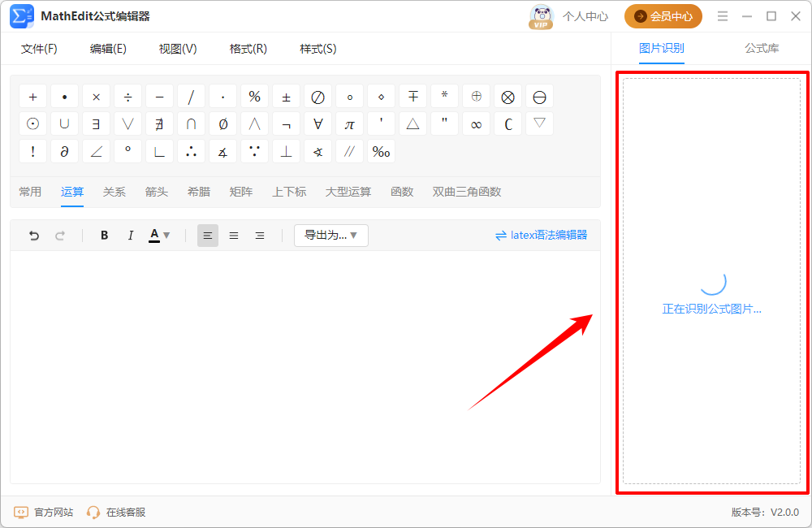Insert the therefore ∴ symbol
The height and width of the screenshot is (528, 812).
pos(191,151)
